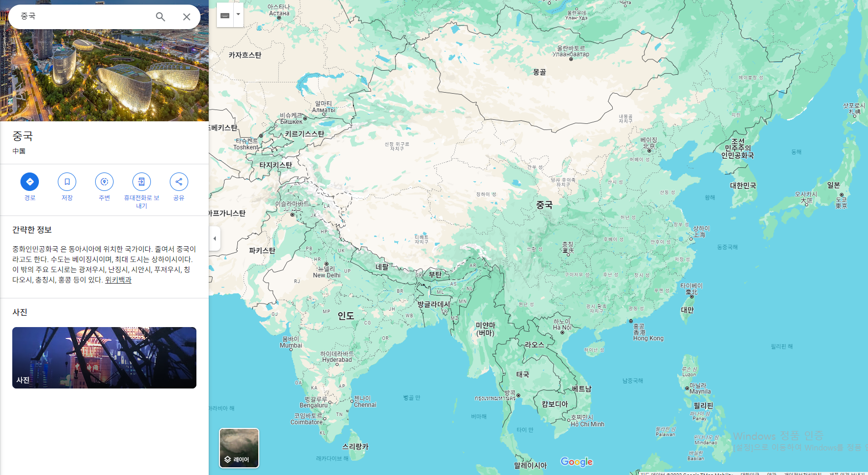
Task: Select the 미얀마 (버마) country label
Action: (x=485, y=329)
